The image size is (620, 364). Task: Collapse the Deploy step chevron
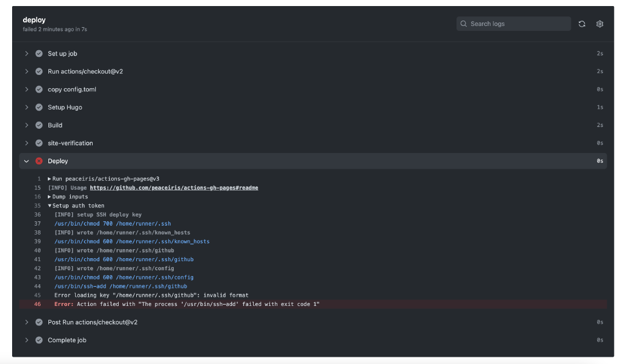[x=27, y=161]
